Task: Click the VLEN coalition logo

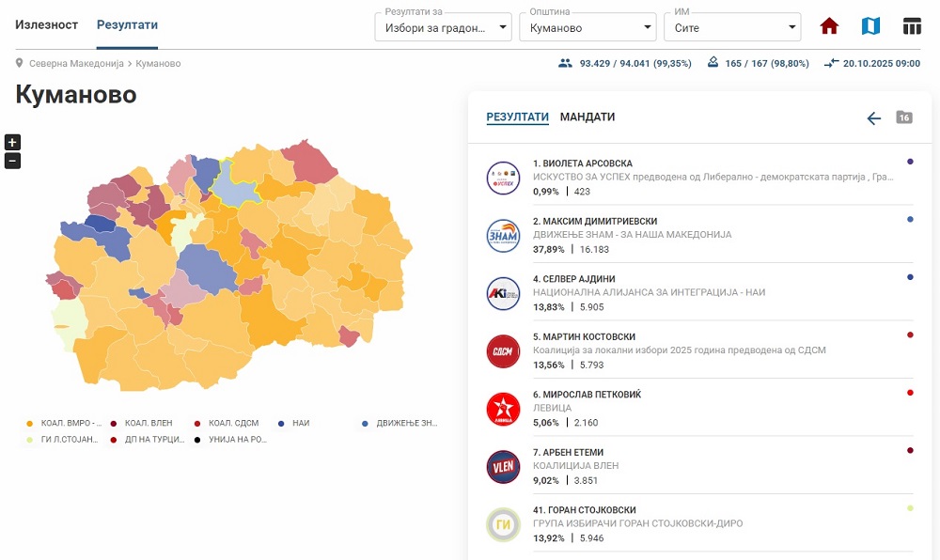Action: (x=503, y=467)
